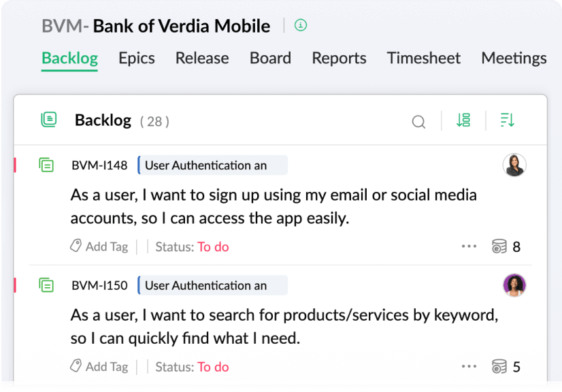The image size is (562, 392).
Task: Change To do status of sign-up story
Action: [213, 246]
